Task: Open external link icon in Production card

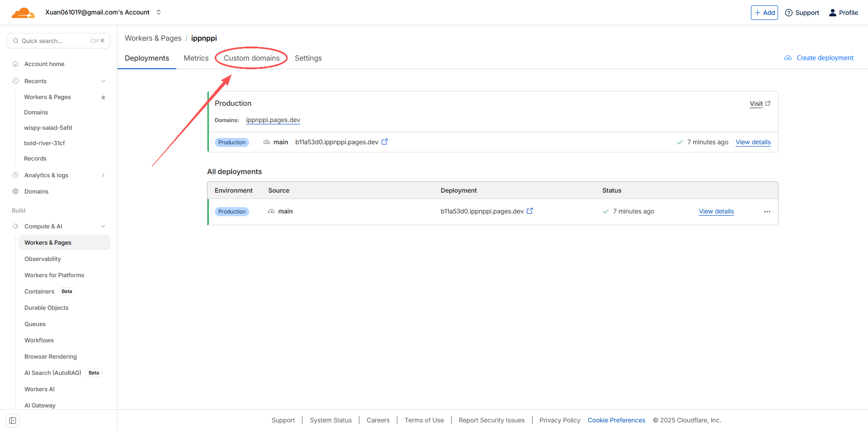Action: [385, 142]
